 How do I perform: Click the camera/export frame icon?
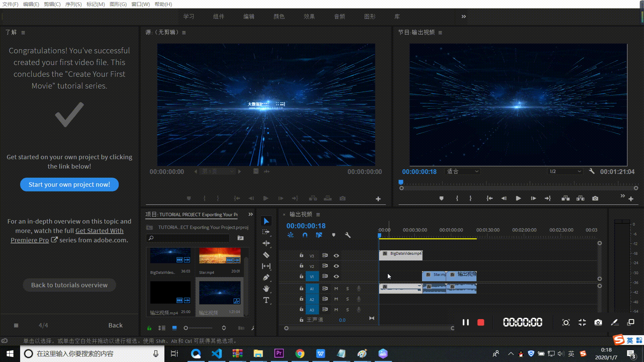click(x=595, y=198)
